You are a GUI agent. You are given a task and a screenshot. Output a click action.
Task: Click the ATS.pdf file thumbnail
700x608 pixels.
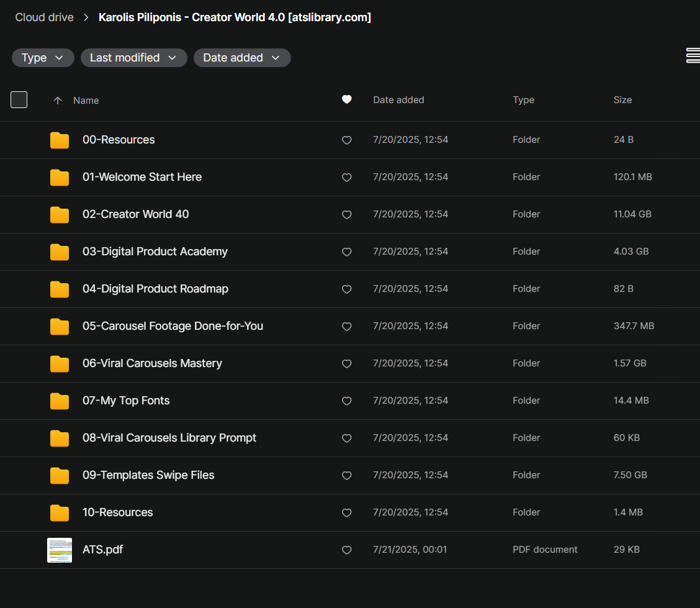(x=60, y=550)
